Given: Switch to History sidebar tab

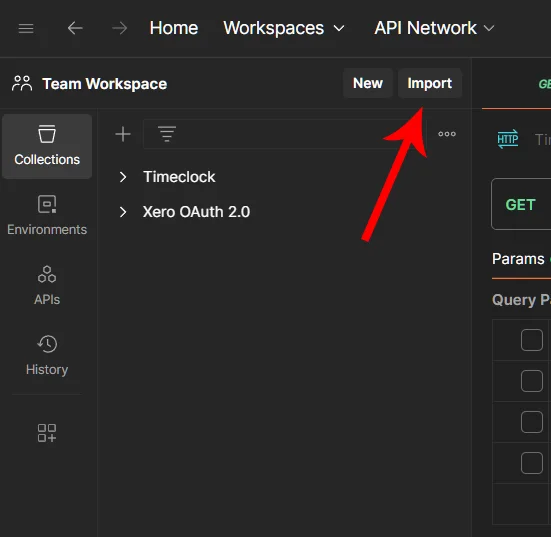Looking at the screenshot, I should [47, 355].
